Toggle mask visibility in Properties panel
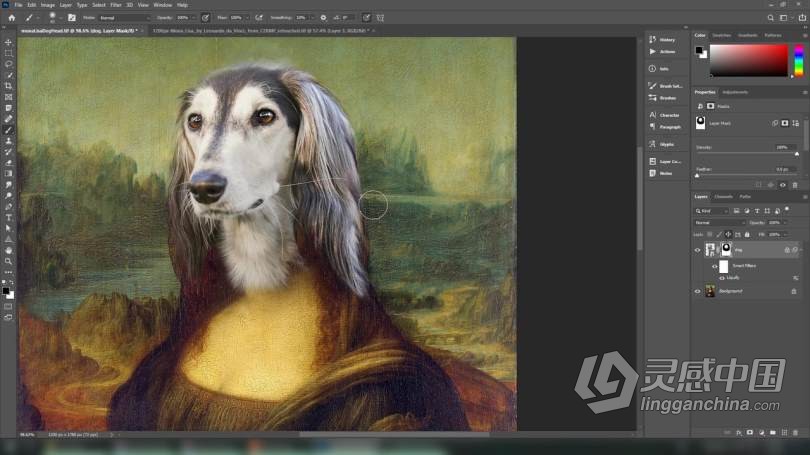 tap(783, 185)
